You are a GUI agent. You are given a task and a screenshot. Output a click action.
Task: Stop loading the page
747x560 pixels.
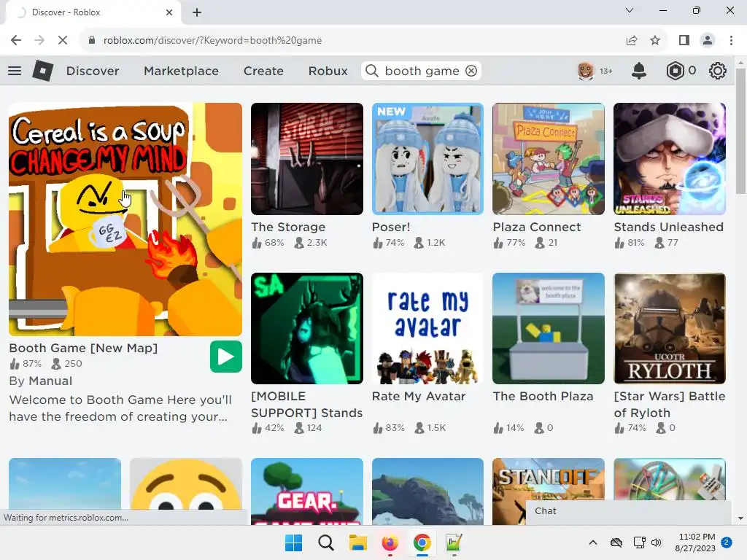pyautogui.click(x=63, y=41)
